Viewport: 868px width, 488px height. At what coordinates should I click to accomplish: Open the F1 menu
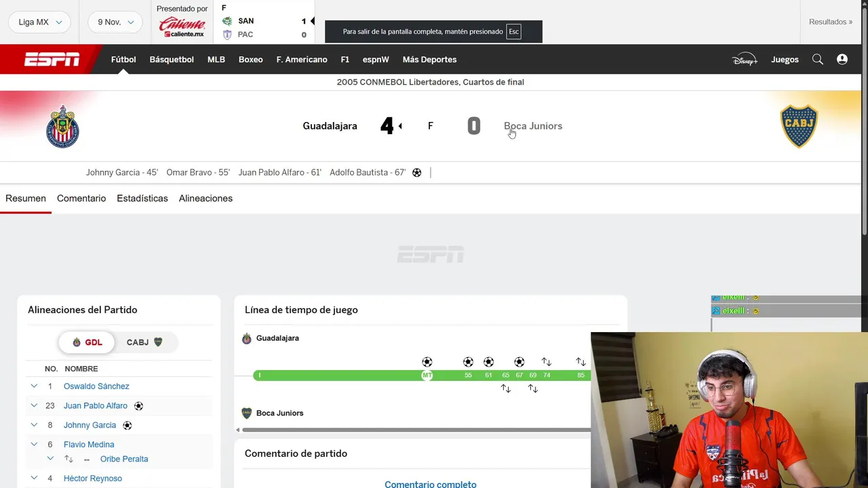coord(345,60)
